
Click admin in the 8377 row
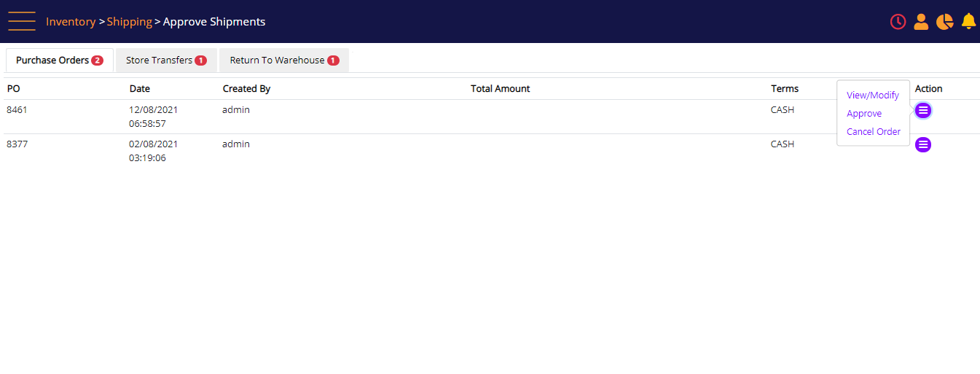[x=236, y=144]
